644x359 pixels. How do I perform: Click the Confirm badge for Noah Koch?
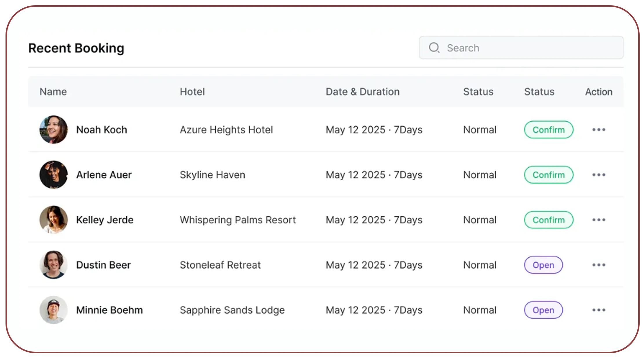548,130
